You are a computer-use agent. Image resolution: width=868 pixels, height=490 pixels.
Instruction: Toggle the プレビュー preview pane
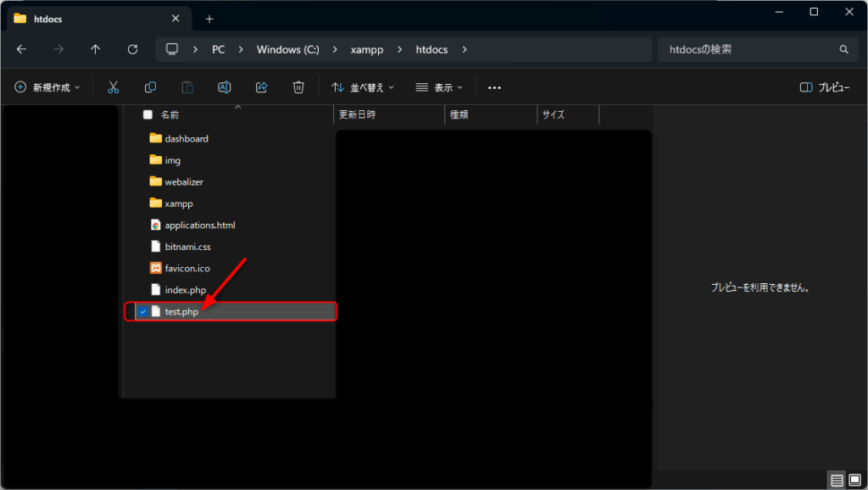click(825, 87)
